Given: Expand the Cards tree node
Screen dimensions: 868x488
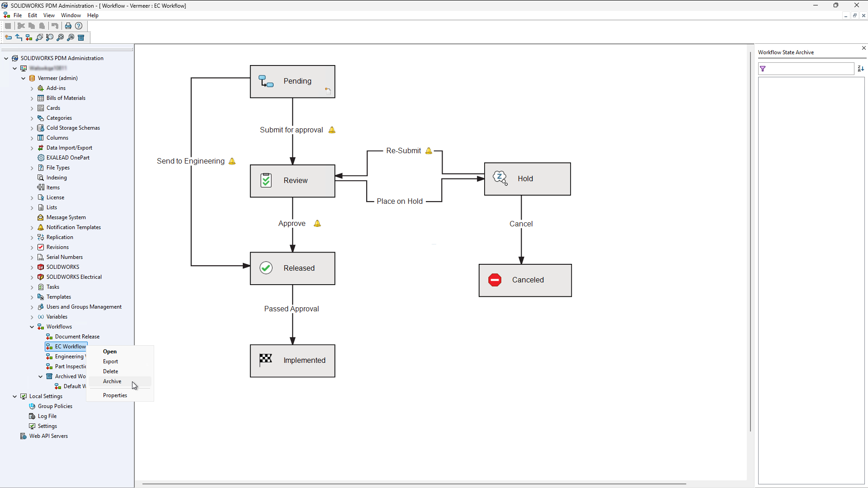Looking at the screenshot, I should [32, 108].
